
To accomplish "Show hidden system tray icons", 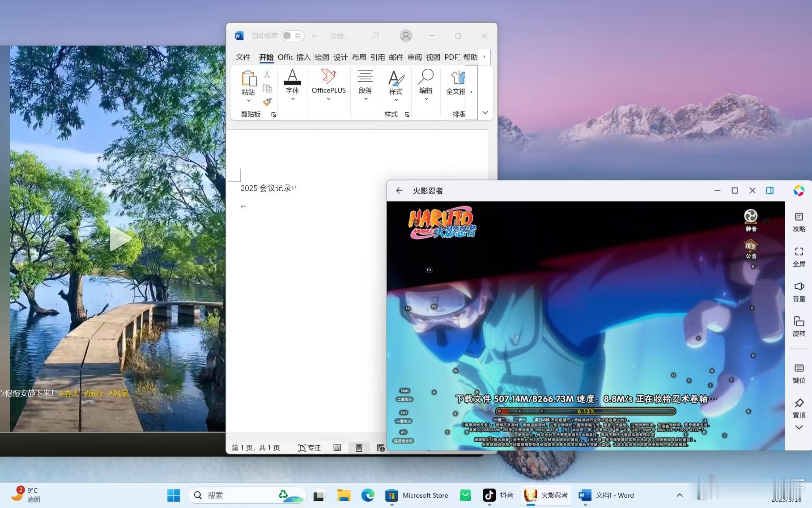I will (680, 495).
